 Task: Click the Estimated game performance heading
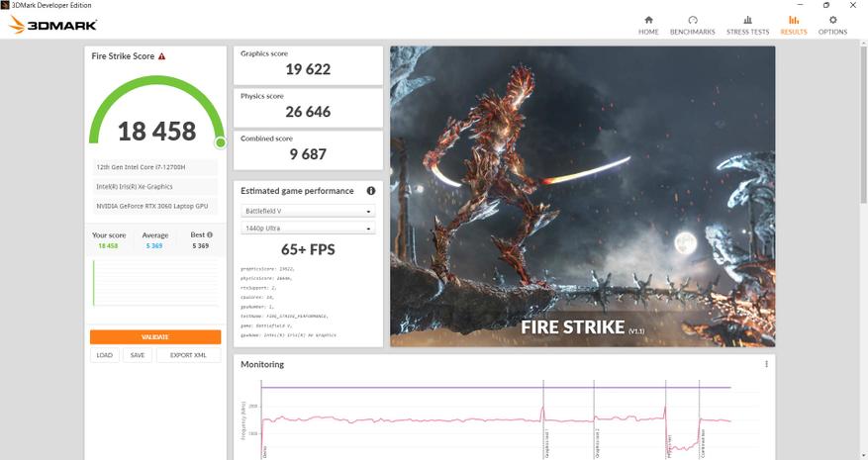(x=297, y=191)
